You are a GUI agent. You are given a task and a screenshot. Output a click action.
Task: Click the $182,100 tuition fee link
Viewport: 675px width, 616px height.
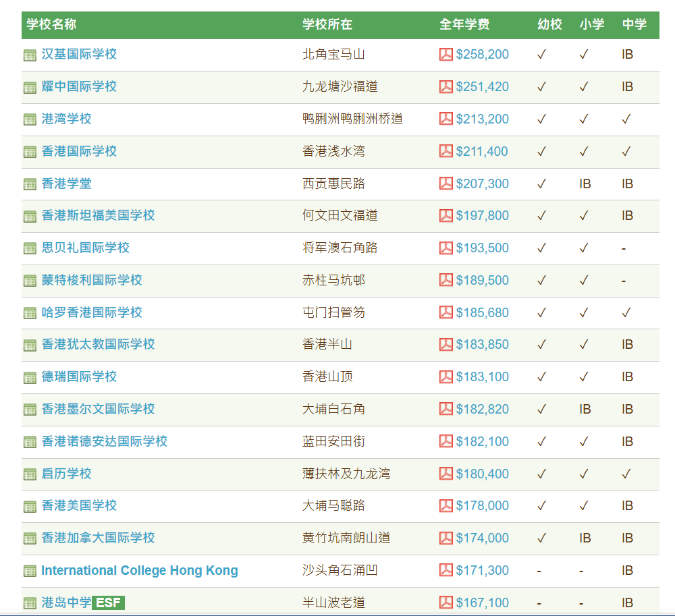pos(482,441)
